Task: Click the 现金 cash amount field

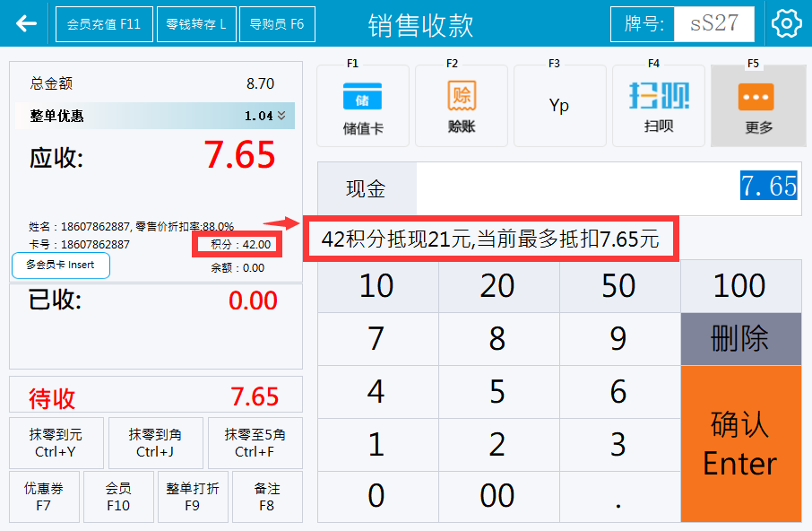Action: point(608,187)
